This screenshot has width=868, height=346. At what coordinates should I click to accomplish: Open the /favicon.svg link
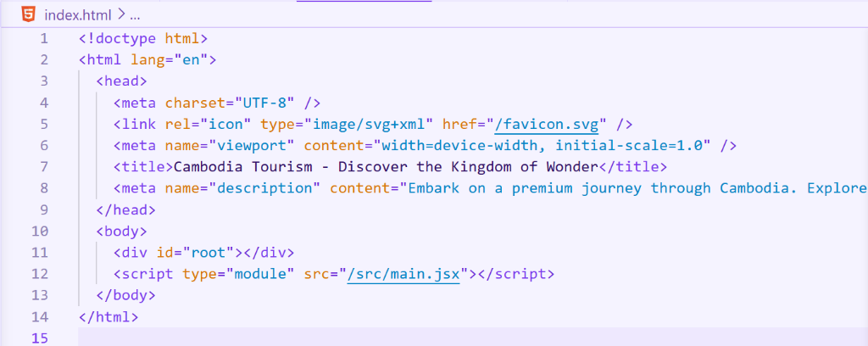547,124
